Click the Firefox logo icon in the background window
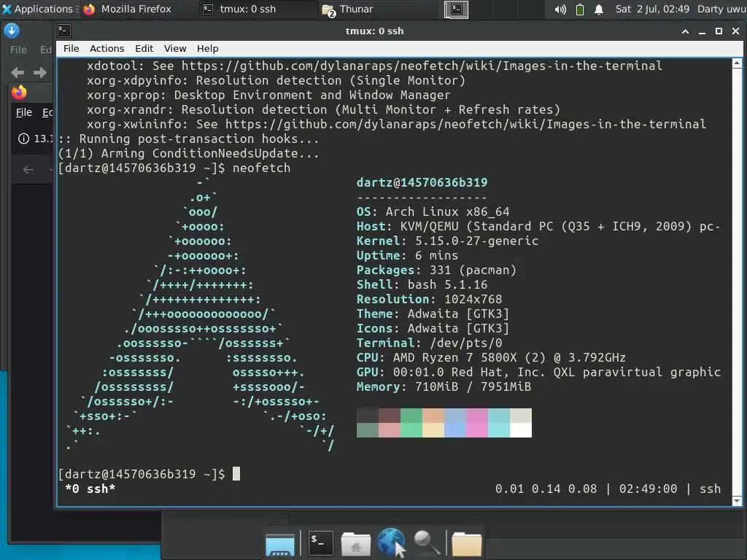Image resolution: width=747 pixels, height=560 pixels. tap(20, 93)
